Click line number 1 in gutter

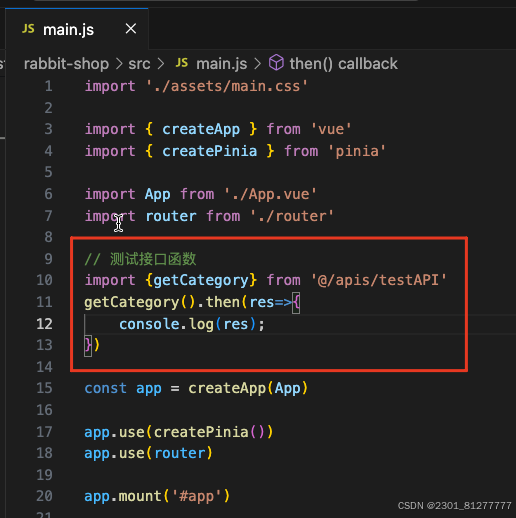tap(48, 86)
